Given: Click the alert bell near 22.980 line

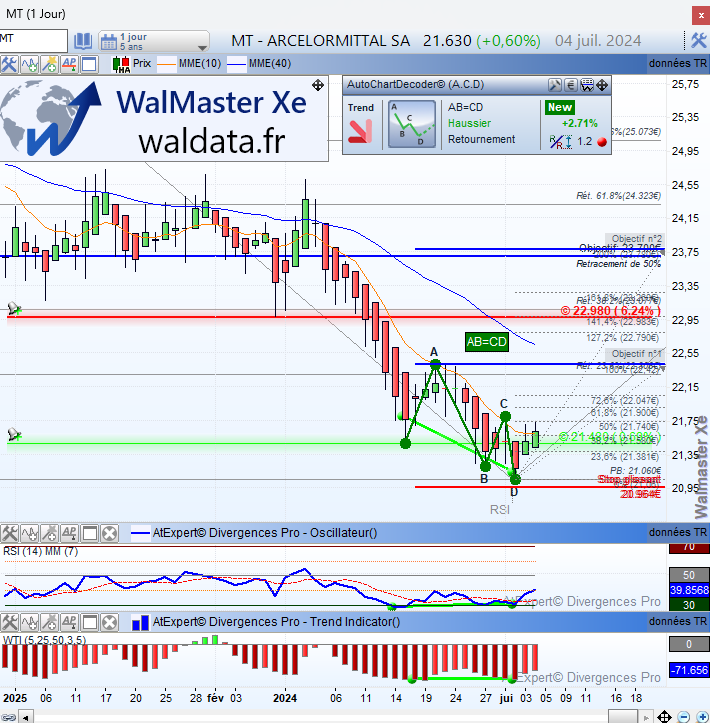Looking at the screenshot, I should (14, 308).
